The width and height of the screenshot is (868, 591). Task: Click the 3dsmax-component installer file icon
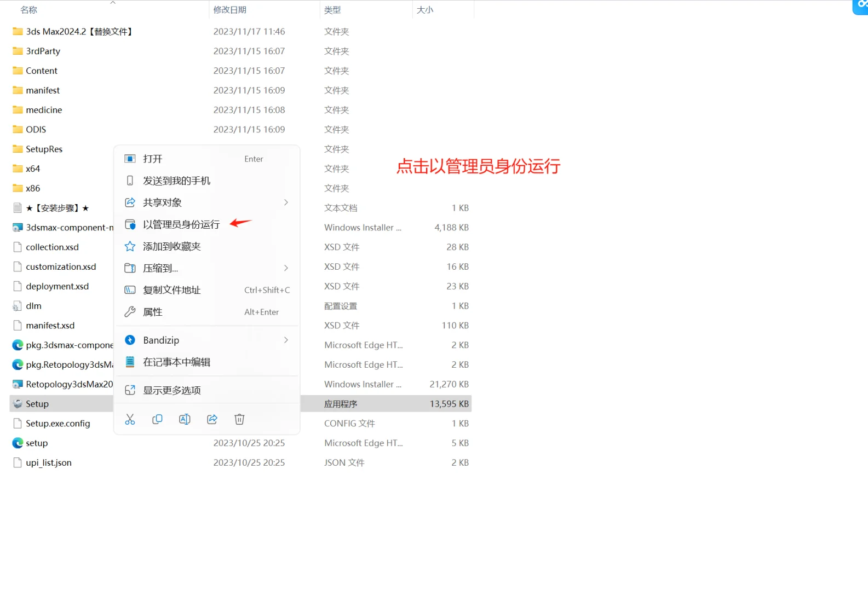pyautogui.click(x=18, y=227)
